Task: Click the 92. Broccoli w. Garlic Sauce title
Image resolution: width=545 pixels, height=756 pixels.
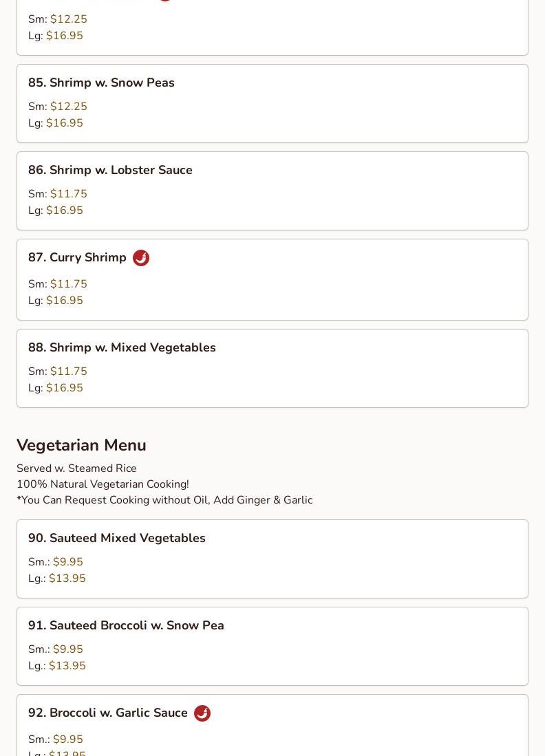Action: click(107, 713)
